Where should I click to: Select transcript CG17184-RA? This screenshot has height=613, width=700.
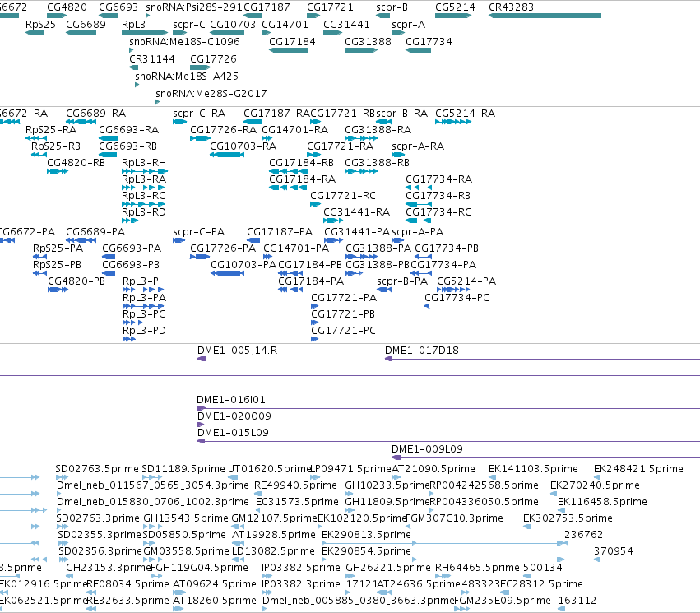tap(288, 188)
